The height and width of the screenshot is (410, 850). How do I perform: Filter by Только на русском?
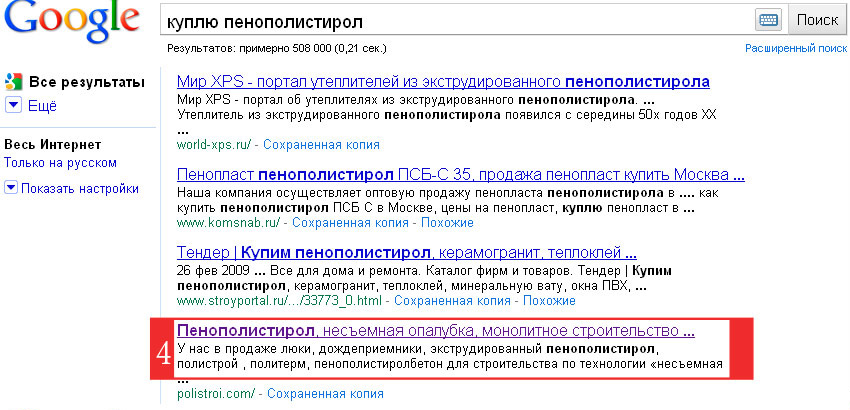click(60, 163)
